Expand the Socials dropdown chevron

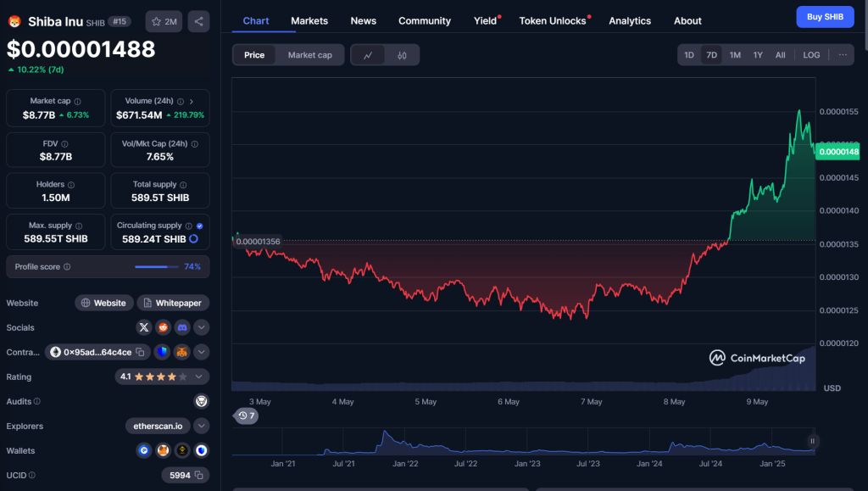(202, 327)
